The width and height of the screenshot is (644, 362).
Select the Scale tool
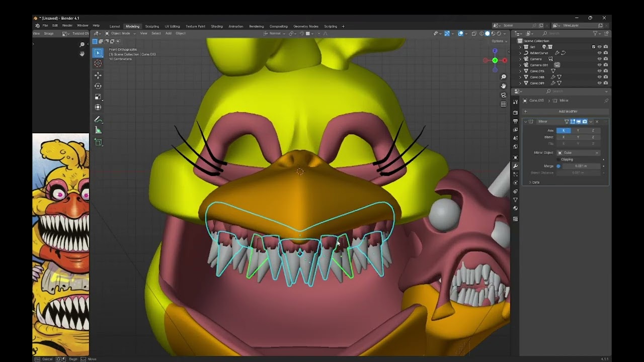click(98, 97)
